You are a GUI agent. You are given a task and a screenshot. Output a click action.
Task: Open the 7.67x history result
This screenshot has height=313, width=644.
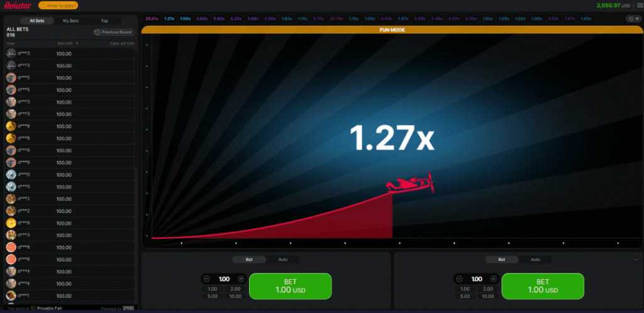(570, 18)
